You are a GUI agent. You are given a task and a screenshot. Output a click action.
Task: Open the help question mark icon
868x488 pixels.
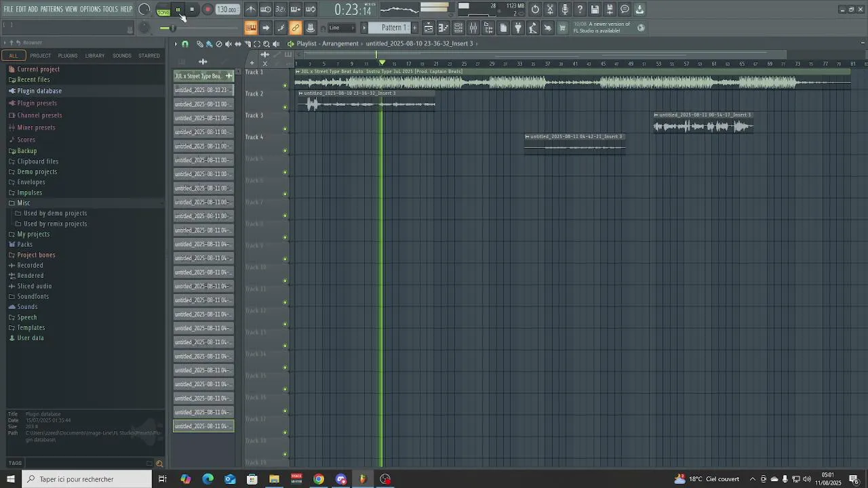pos(580,9)
